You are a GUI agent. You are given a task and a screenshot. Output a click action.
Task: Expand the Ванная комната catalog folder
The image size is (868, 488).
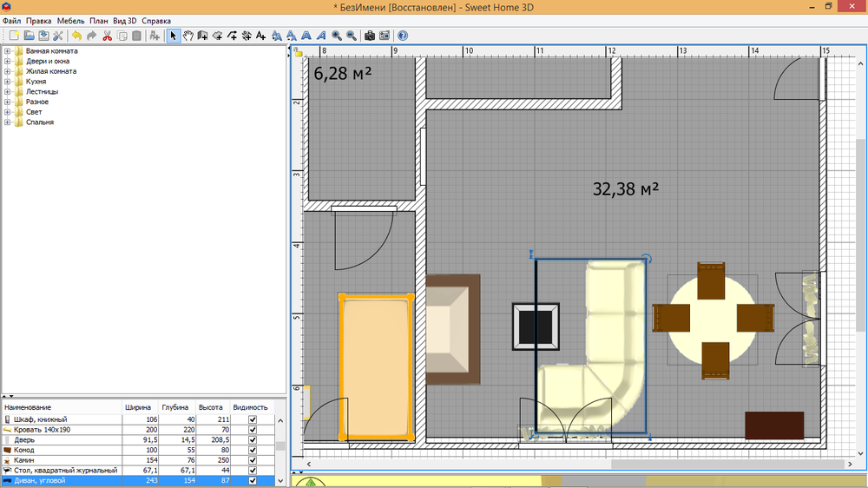(x=7, y=51)
